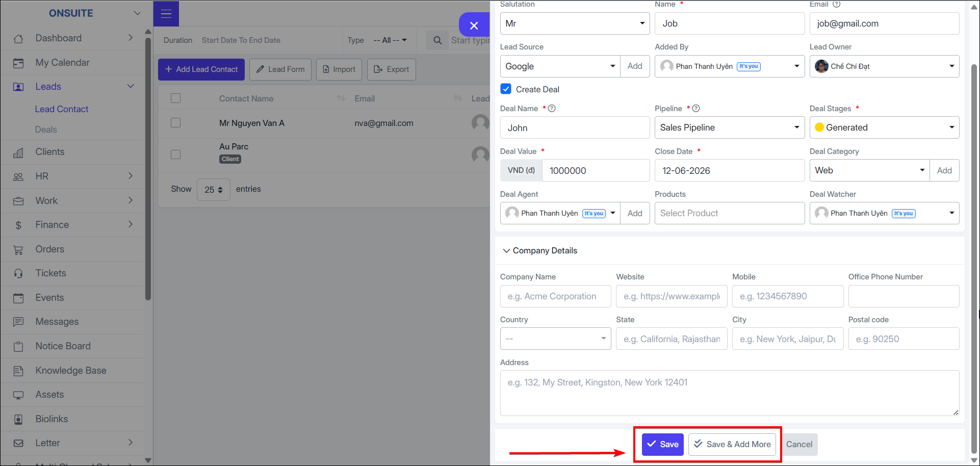Close the lead form panel
Image resolution: width=980 pixels, height=466 pixels.
(x=474, y=25)
